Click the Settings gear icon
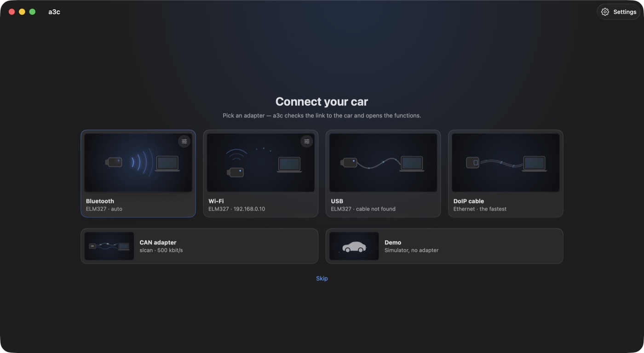 (x=605, y=12)
